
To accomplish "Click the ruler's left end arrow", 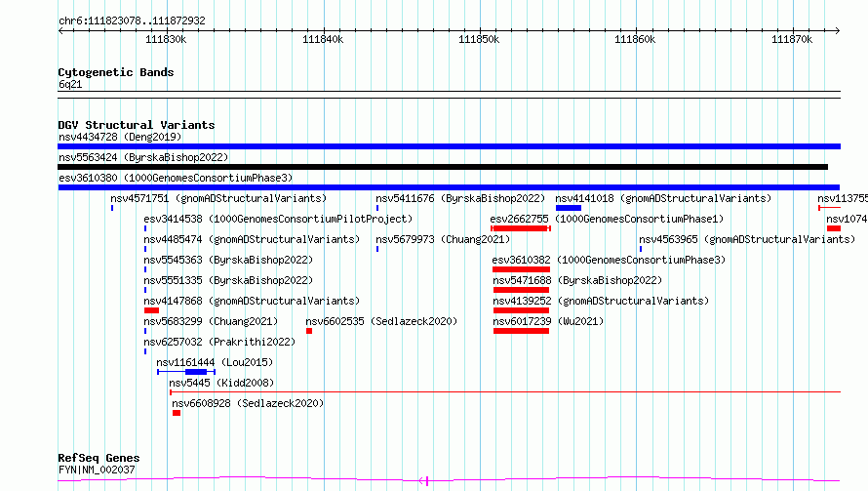I will (60, 31).
